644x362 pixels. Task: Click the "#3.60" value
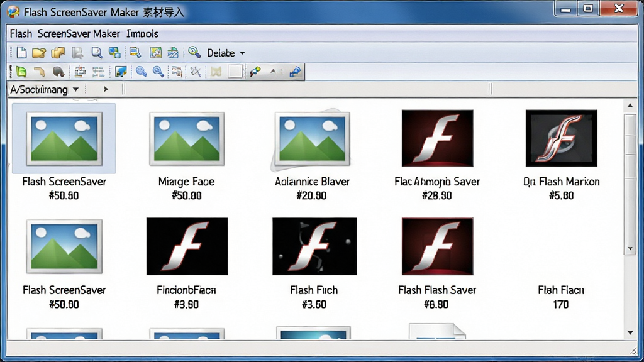pos(314,305)
